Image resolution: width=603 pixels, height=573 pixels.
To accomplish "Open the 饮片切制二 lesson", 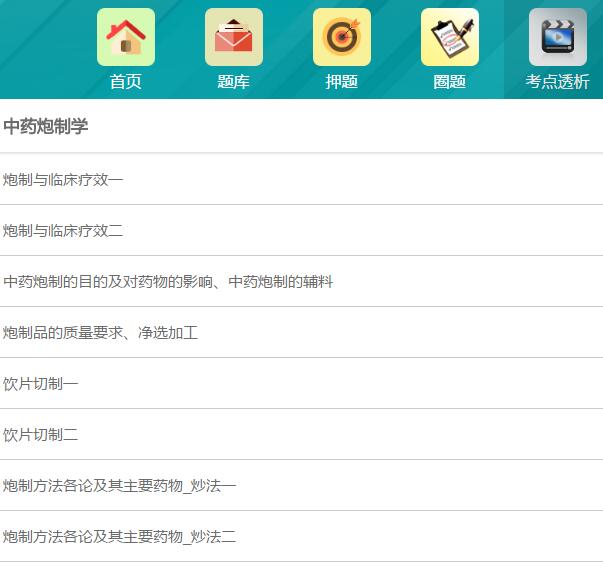I will (41, 435).
